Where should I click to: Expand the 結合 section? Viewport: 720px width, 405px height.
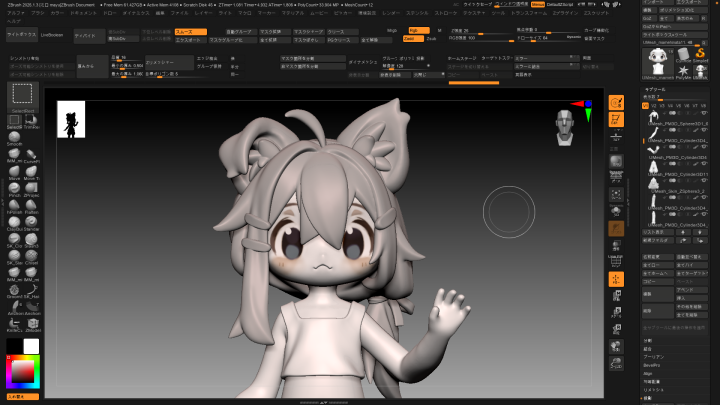[x=647, y=349]
